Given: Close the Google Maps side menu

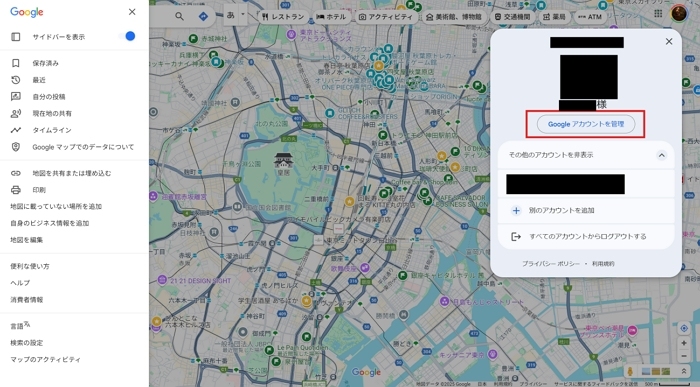Looking at the screenshot, I should (x=132, y=12).
